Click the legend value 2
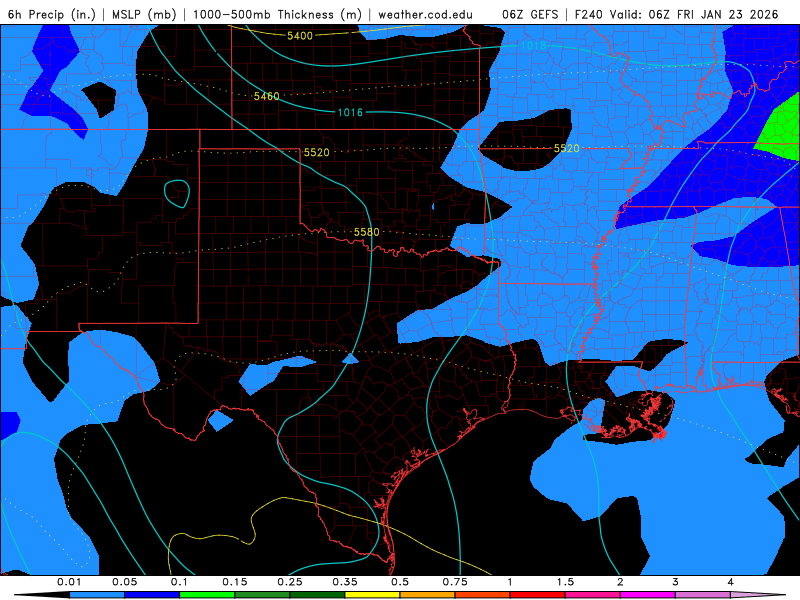Viewport: 800px width, 600px height. pyautogui.click(x=620, y=582)
